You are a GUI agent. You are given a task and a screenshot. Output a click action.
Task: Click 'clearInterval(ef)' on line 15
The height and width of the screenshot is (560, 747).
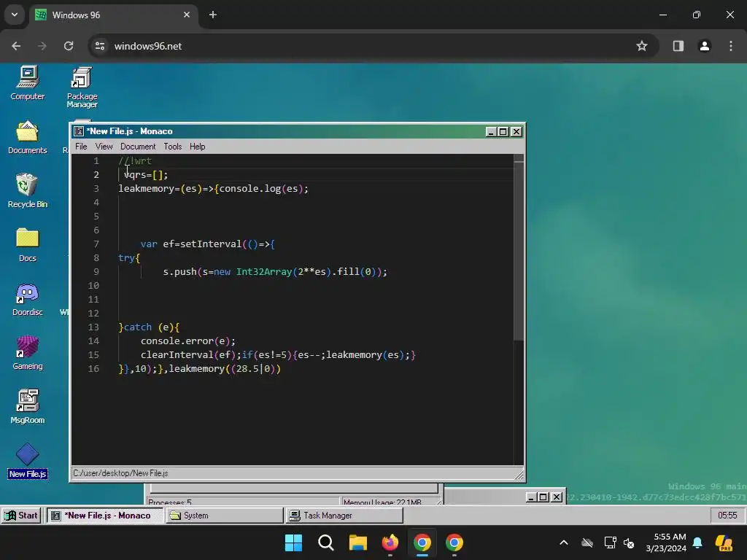click(x=188, y=355)
